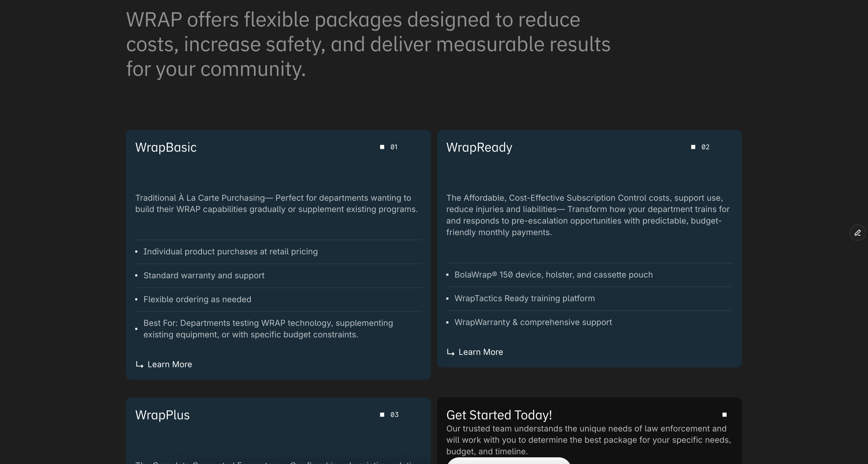Screen dimensions: 868x464
Task: Click the white square marker beside 03
Action: point(382,415)
